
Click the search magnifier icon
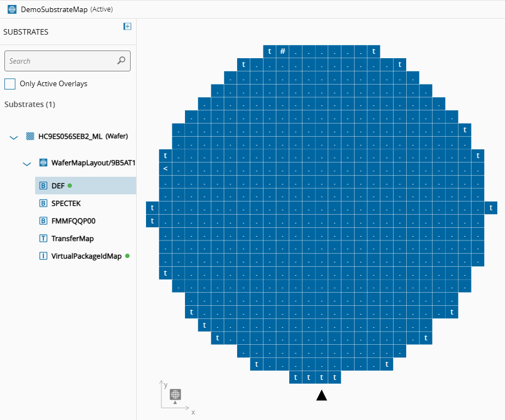tap(121, 60)
